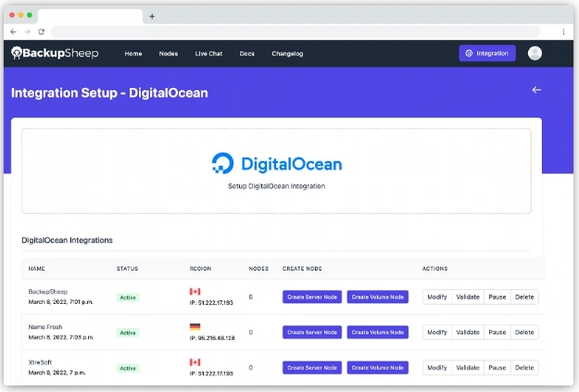Click the Germany flag in Name Fresh row
Screen dimensions: 579x392
195,326
